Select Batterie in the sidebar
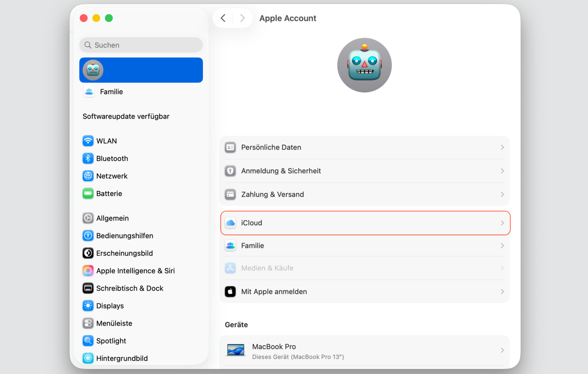588x374 pixels. (141, 193)
